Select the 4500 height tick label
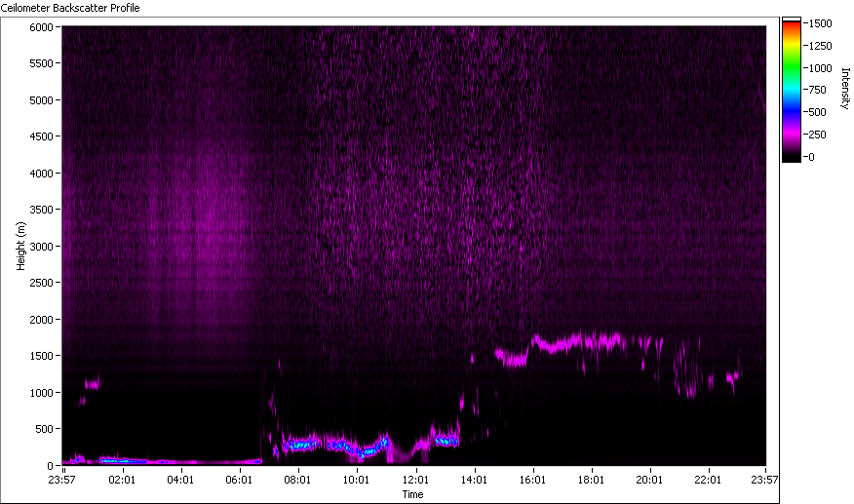 point(41,136)
